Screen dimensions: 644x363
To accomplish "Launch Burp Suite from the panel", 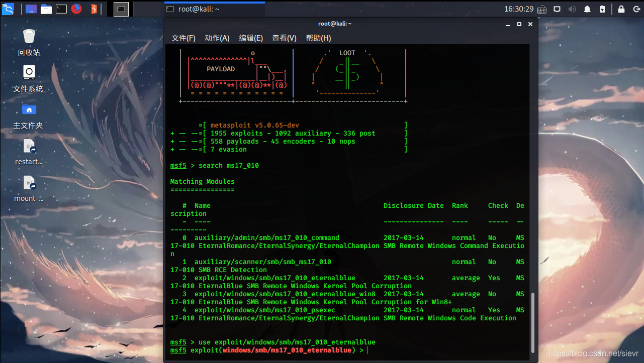I will coord(94,9).
